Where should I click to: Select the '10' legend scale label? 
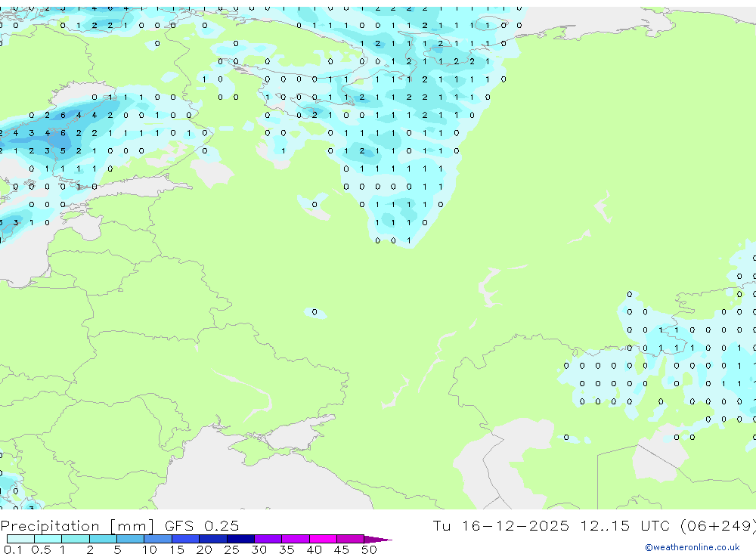click(x=150, y=549)
